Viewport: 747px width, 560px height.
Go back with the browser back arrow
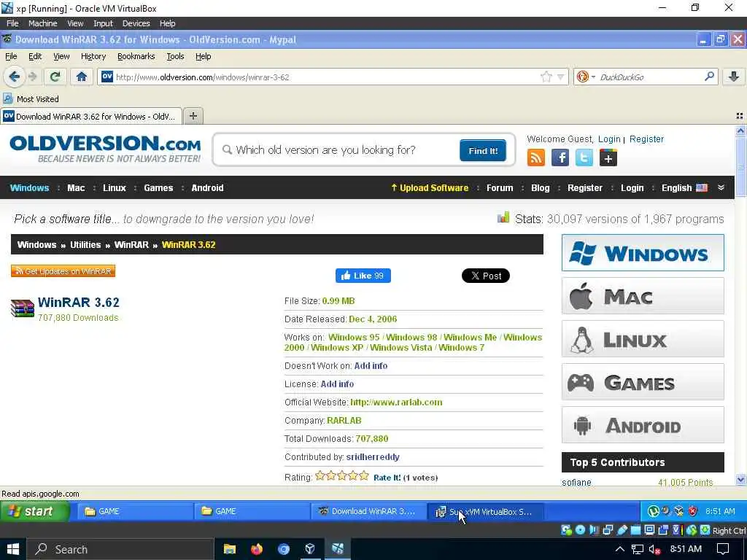[15, 77]
